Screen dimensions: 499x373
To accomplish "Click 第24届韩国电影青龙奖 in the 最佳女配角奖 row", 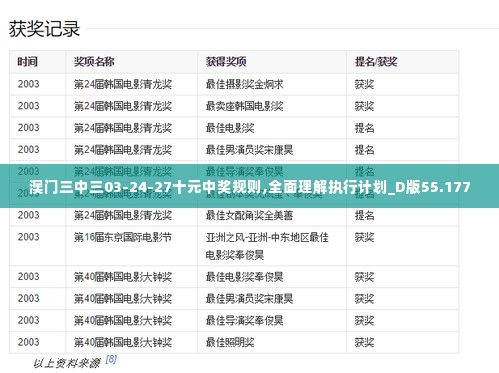I will (123, 215).
